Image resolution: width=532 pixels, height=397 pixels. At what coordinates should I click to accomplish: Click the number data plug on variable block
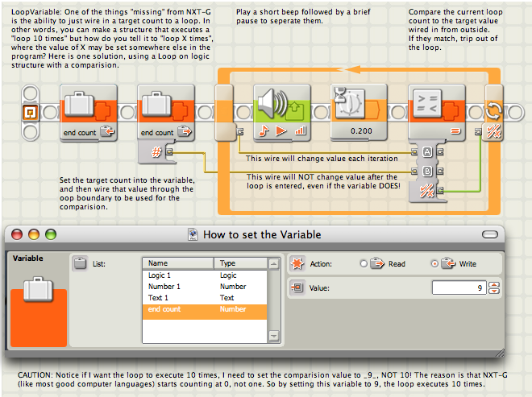pos(169,151)
